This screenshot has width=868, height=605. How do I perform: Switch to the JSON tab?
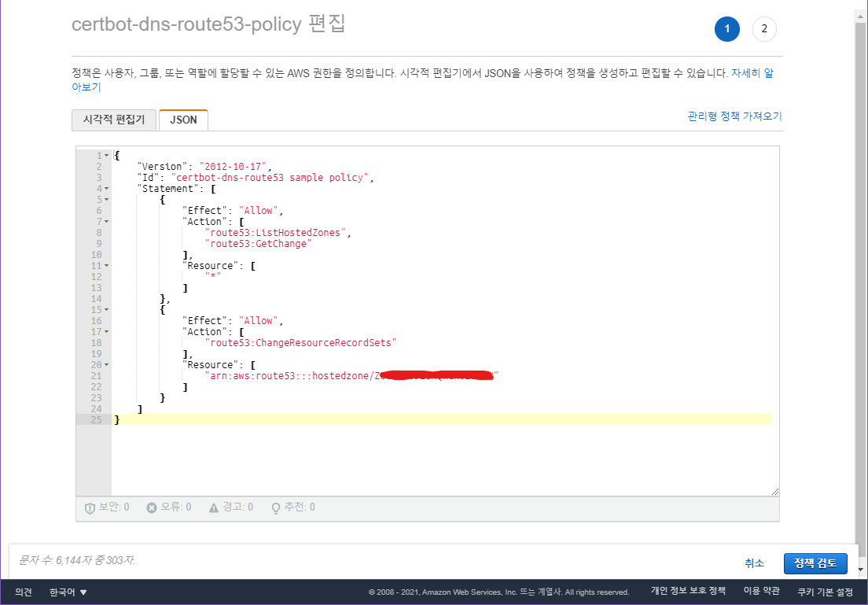(183, 120)
